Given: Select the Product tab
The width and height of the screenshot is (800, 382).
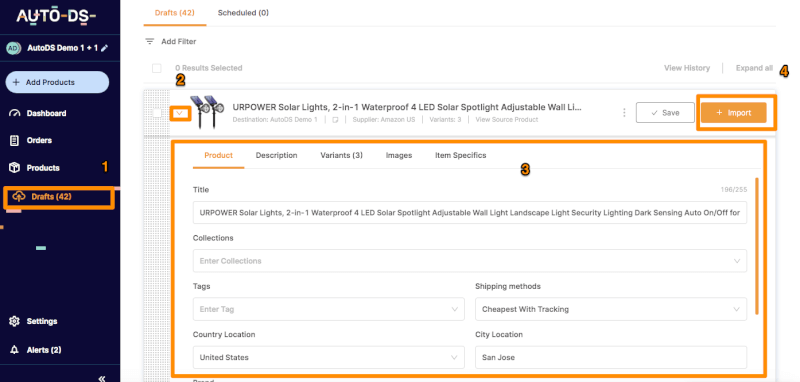Looking at the screenshot, I should (218, 155).
